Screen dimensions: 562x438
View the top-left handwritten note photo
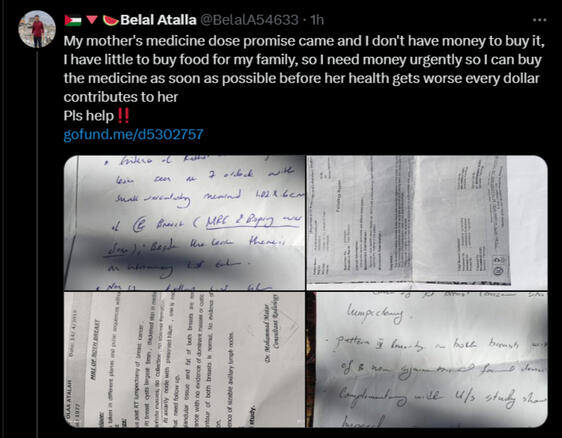pos(184,223)
